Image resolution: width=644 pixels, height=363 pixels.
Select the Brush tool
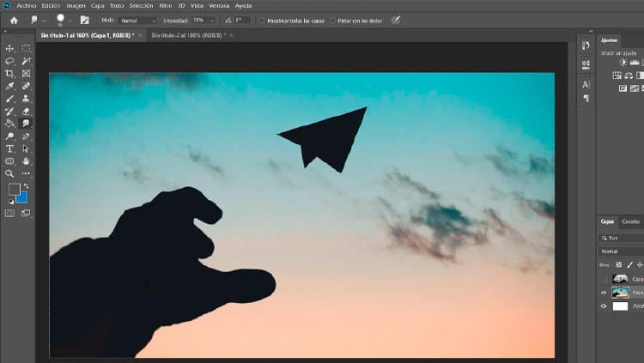click(x=9, y=99)
